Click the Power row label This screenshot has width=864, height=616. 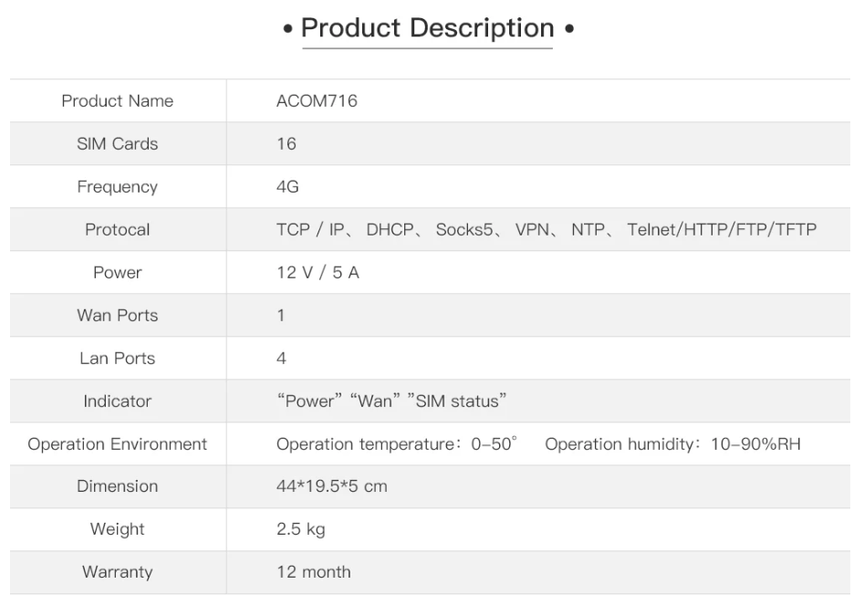pos(117,273)
